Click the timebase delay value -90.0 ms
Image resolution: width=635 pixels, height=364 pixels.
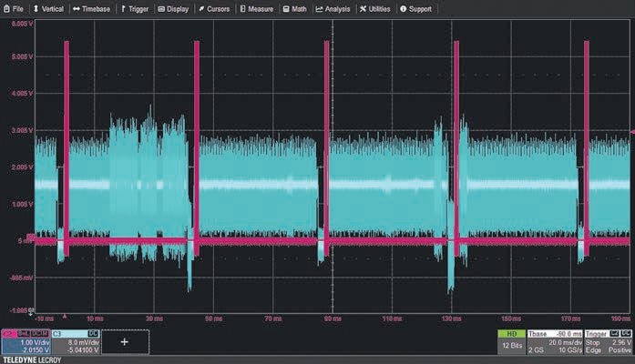coord(569,334)
